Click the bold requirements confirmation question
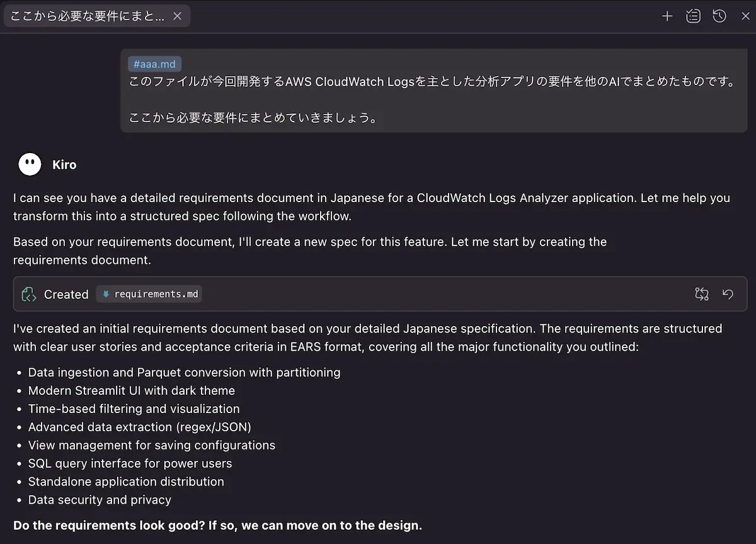The width and height of the screenshot is (756, 544). 217,525
